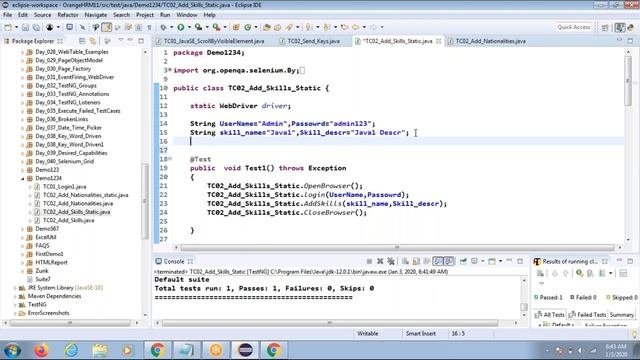This screenshot has height=360, width=640.
Task: Click the Save toolbar icon
Action: [25, 27]
